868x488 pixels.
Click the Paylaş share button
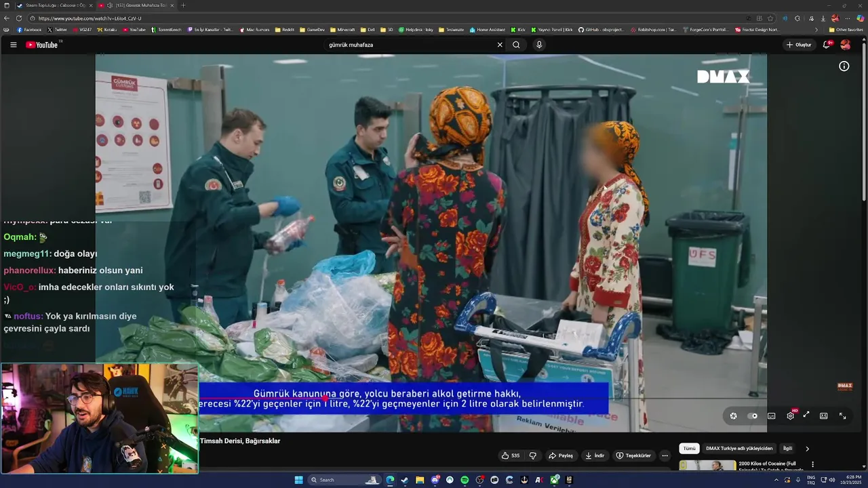click(x=561, y=455)
